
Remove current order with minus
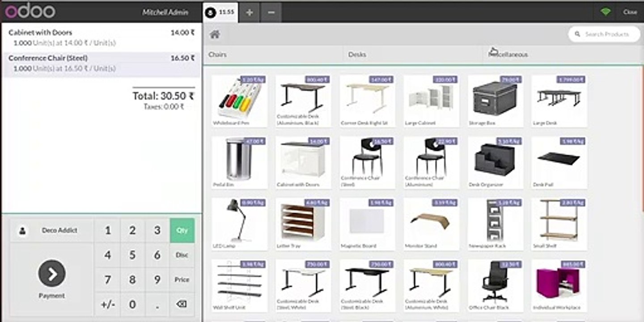pyautogui.click(x=271, y=13)
